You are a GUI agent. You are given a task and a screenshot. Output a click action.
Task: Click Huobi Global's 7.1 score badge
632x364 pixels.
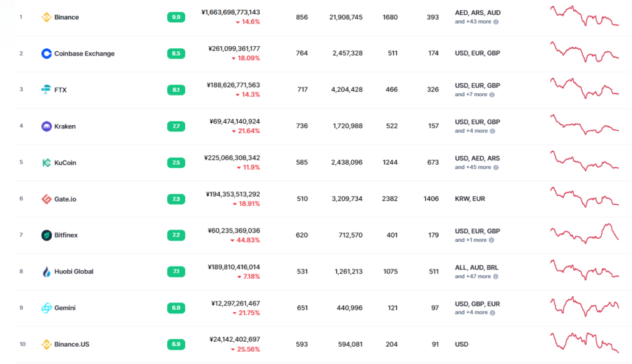click(x=176, y=271)
